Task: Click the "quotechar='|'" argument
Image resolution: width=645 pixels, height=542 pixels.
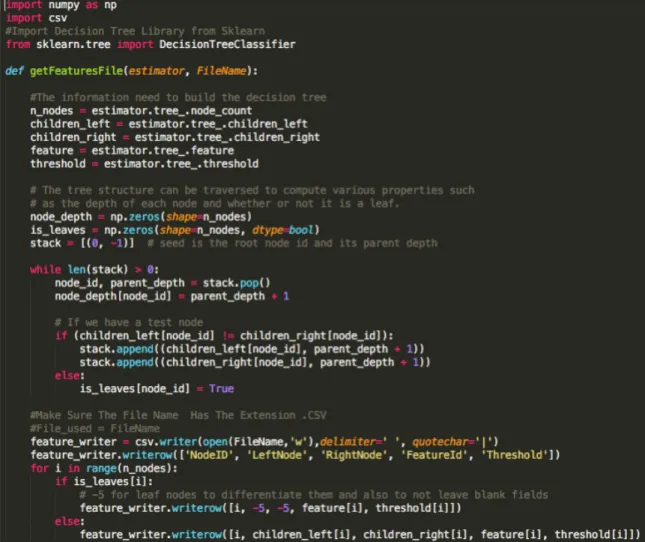Action: pos(452,442)
